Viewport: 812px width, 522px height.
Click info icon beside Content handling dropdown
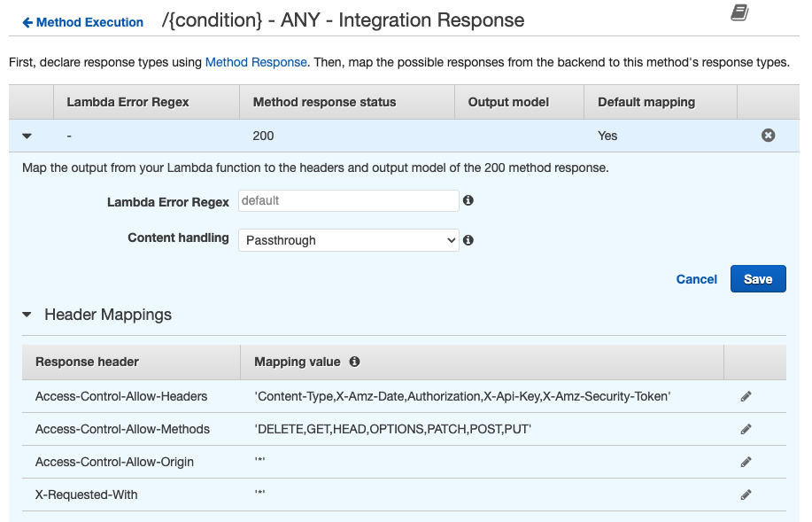click(468, 240)
